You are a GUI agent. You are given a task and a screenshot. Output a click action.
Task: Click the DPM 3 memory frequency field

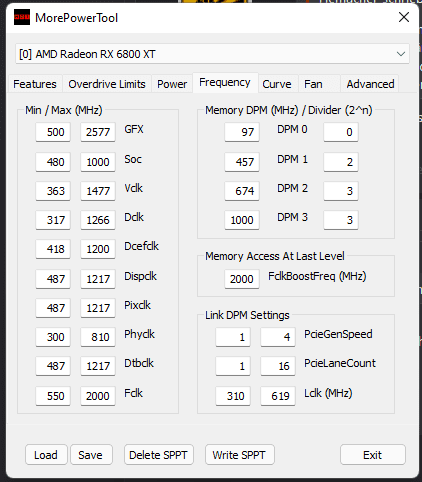242,220
